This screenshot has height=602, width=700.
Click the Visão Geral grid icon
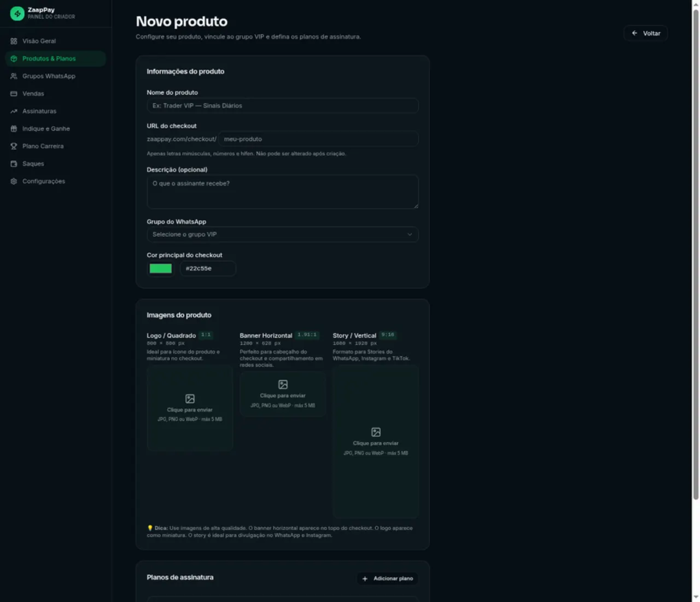(x=14, y=41)
